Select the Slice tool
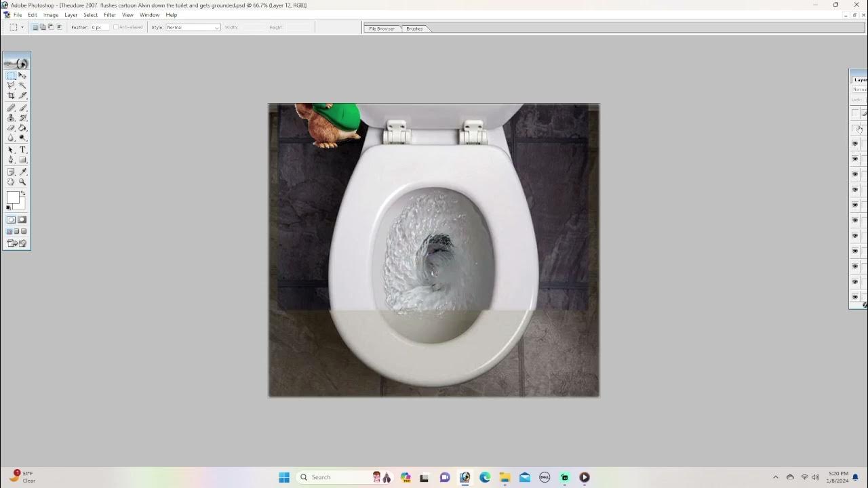This screenshot has width=868, height=488. (x=22, y=96)
